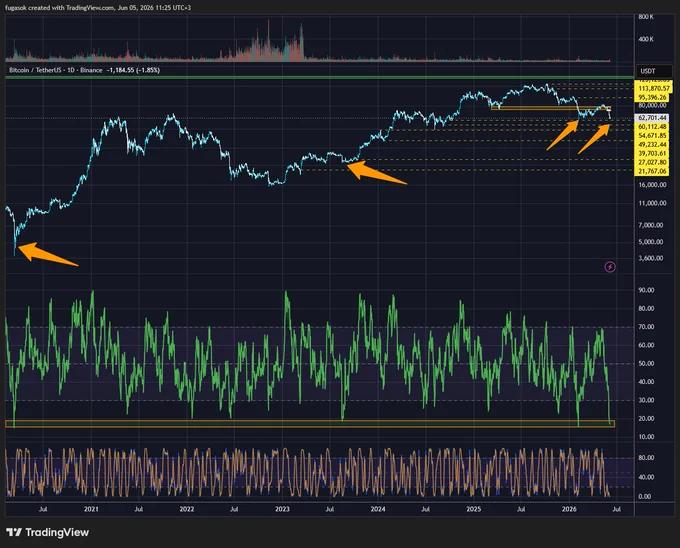The width and height of the screenshot is (680, 548).
Task: Click the 50.00 RSI scale value
Action: tap(646, 363)
